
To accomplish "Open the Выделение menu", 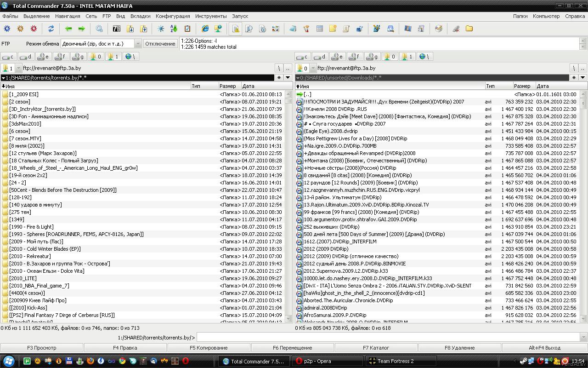I will tap(36, 16).
